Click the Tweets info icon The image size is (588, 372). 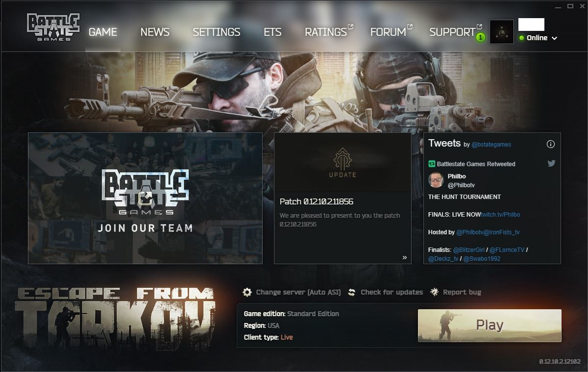pyautogui.click(x=550, y=144)
